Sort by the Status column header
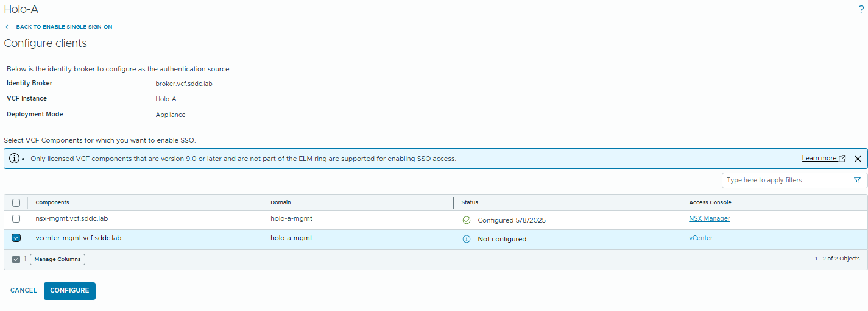 click(x=470, y=202)
